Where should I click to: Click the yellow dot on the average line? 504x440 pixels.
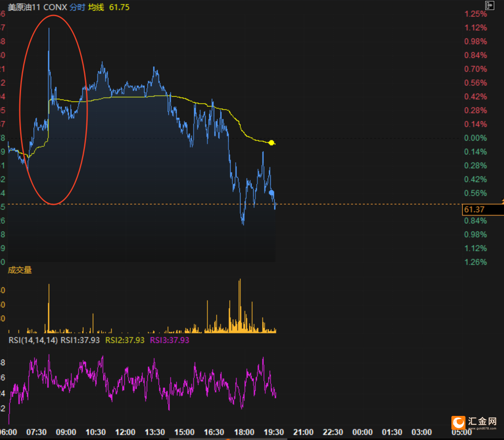click(x=272, y=143)
